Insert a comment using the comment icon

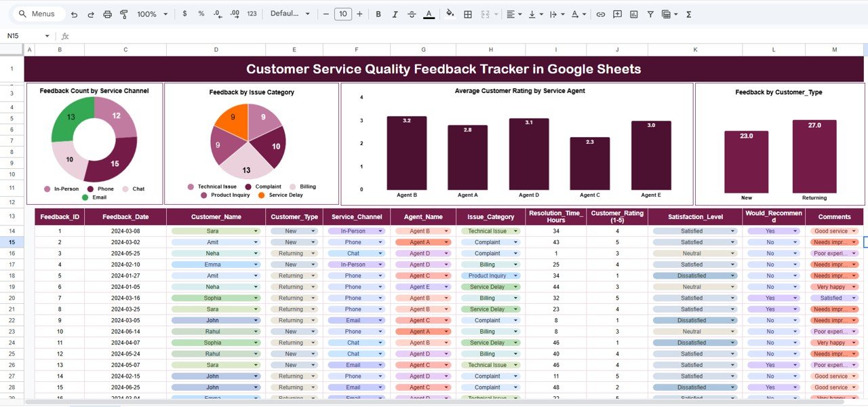(x=616, y=14)
